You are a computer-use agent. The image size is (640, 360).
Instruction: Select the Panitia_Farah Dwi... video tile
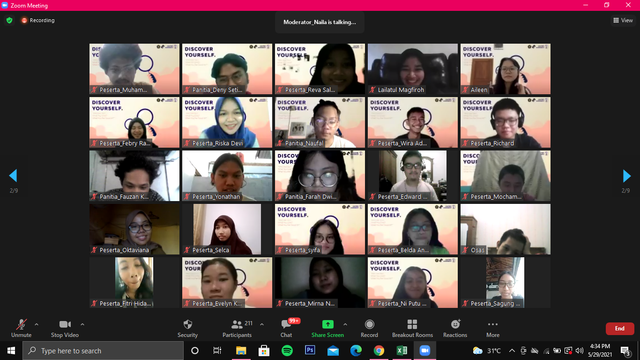320,176
